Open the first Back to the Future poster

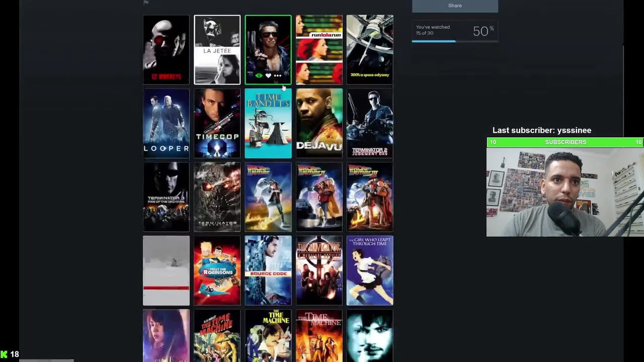pyautogui.click(x=268, y=197)
